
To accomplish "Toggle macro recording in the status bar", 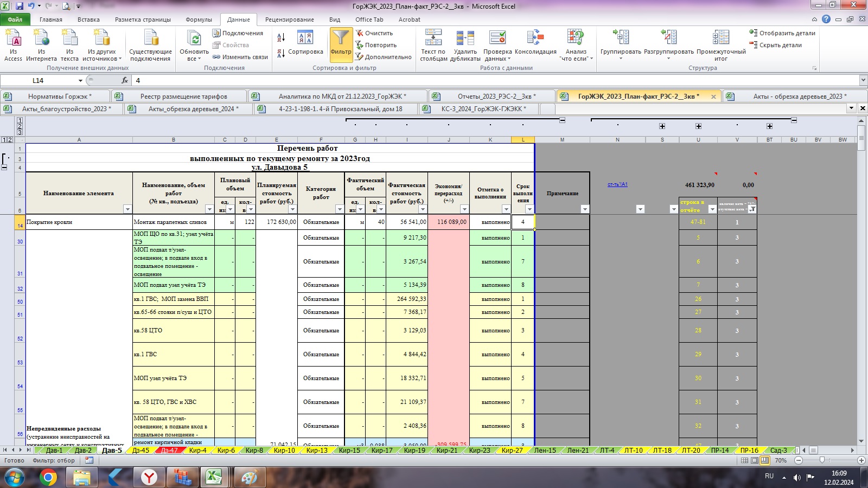I will 89,460.
